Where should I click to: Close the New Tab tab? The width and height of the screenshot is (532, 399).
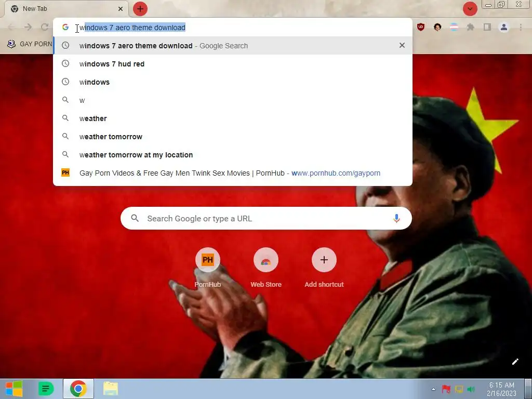(121, 9)
